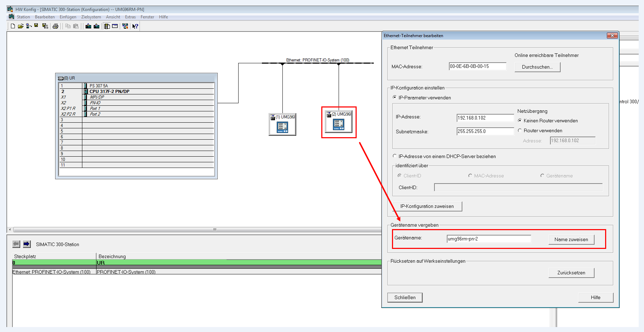Click the dialog Hilfe button

[x=596, y=297]
